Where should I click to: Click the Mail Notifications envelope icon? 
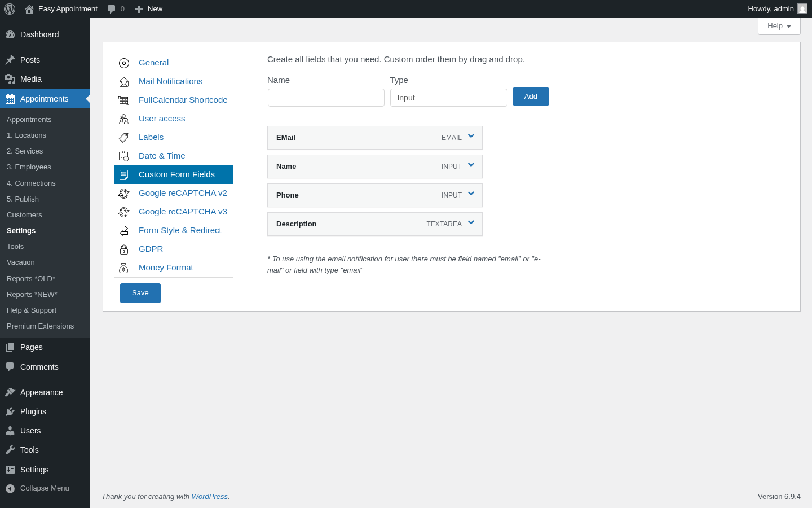124,82
